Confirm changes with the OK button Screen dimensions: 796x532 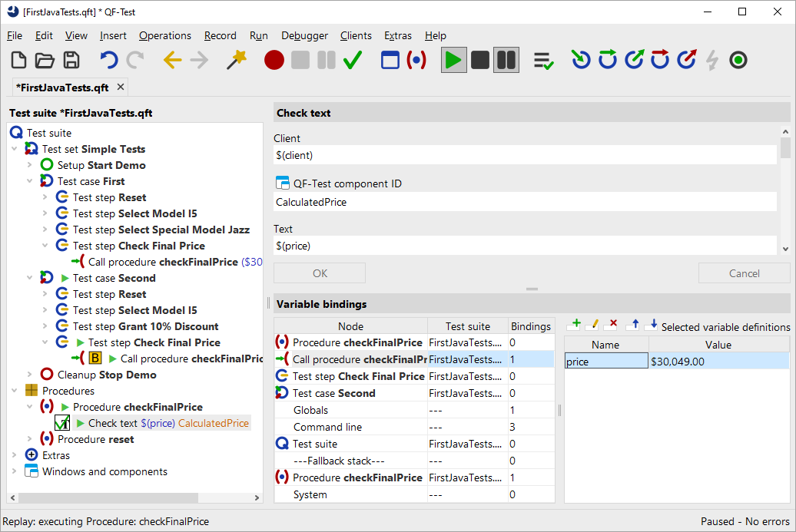(320, 273)
